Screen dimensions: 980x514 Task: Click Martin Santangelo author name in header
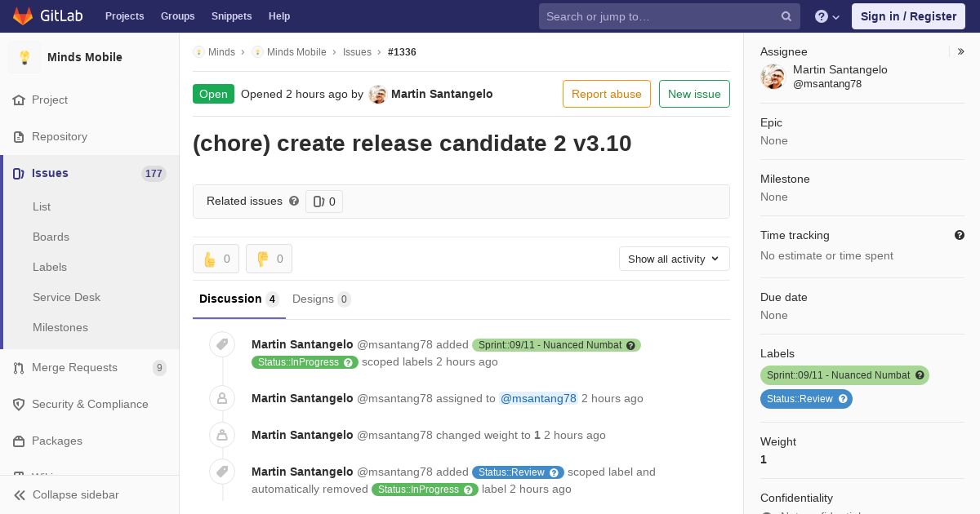coord(442,94)
